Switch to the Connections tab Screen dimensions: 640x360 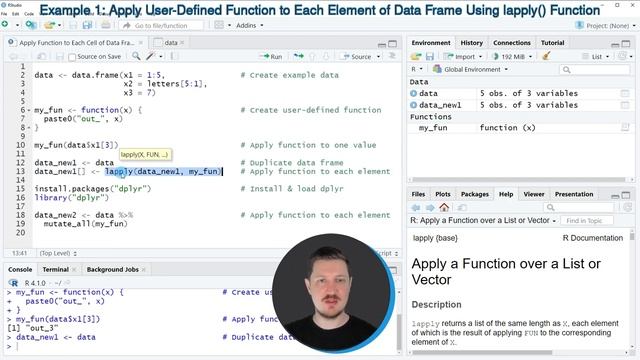pos(511,43)
